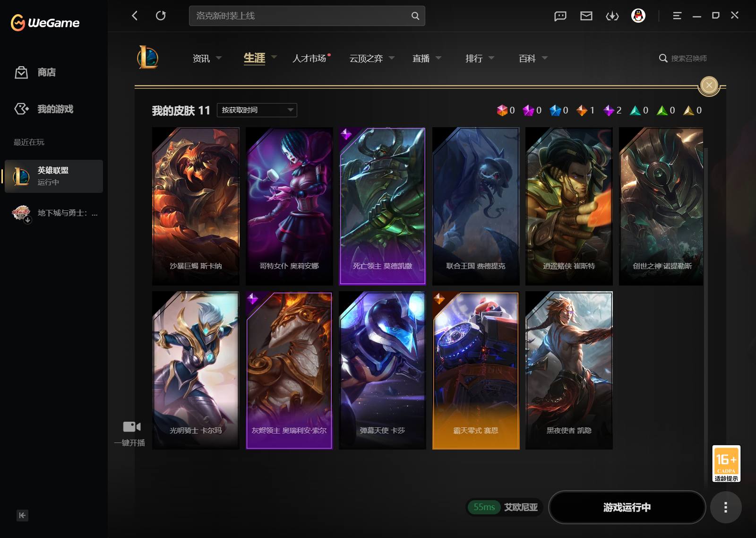
Task: Open the three-dot more options button
Action: pyautogui.click(x=726, y=507)
